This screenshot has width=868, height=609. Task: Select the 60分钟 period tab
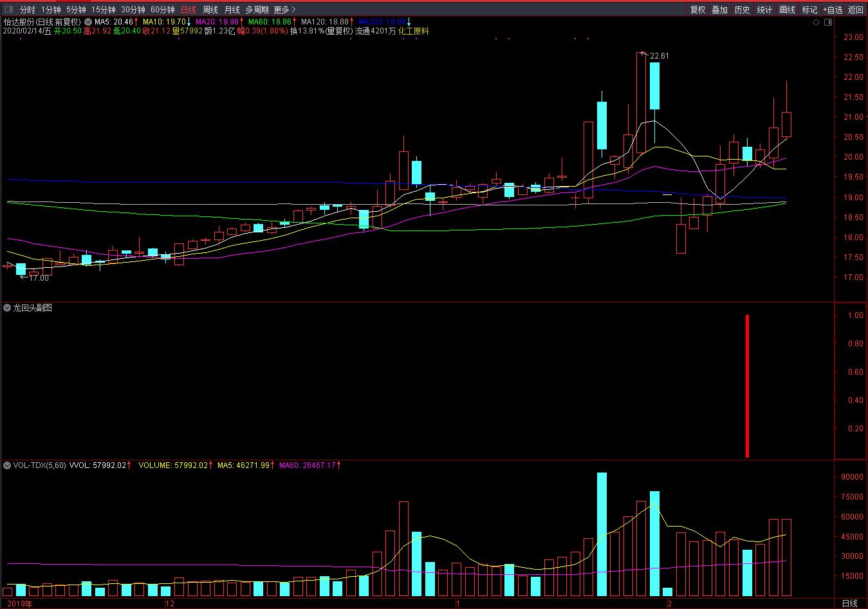click(162, 10)
